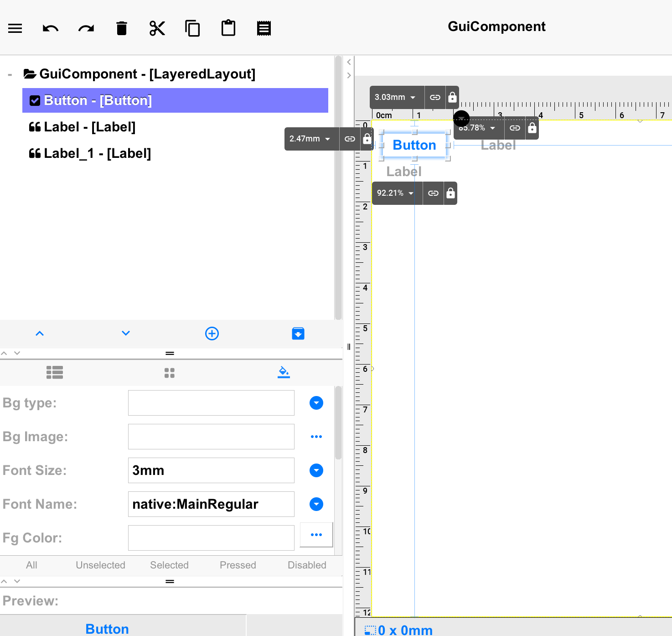This screenshot has height=636, width=672.
Task: Select the paint bucket styling tab icon
Action: coord(284,372)
